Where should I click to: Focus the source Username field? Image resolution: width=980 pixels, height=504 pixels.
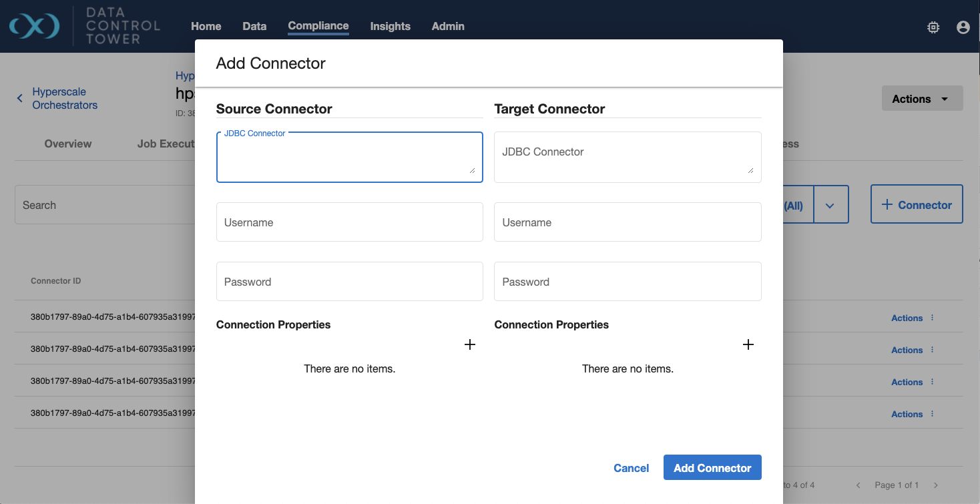point(349,222)
